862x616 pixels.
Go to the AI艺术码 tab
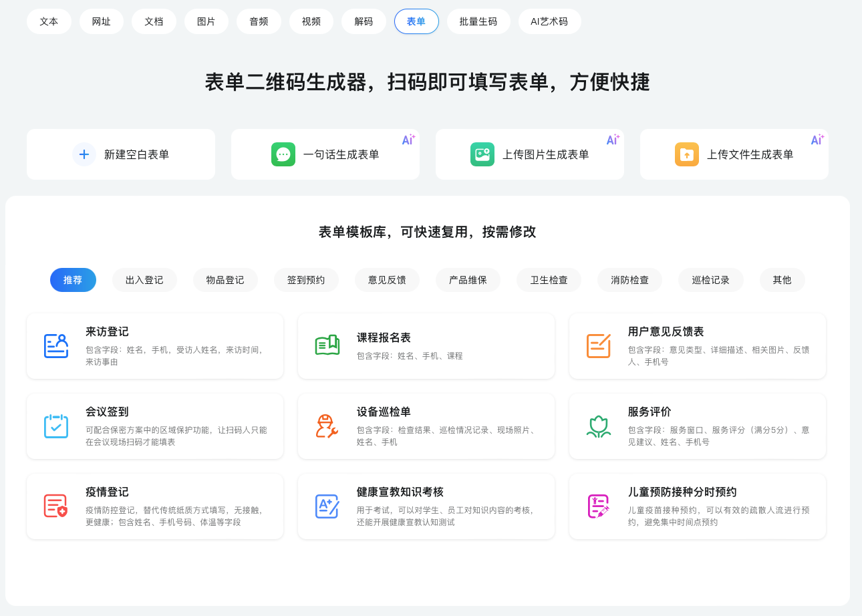[549, 21]
